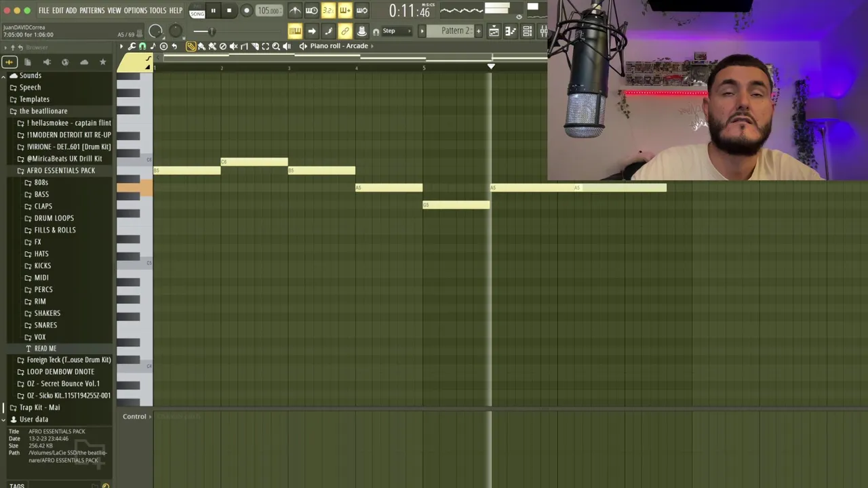Image resolution: width=868 pixels, height=488 pixels.
Task: Toggle typing keyboard to piano icon
Action: [295, 31]
